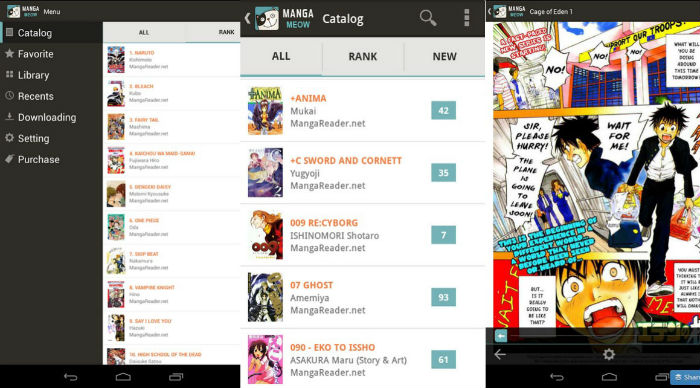700x388 pixels.
Task: Open 3. FAIRY TAIL in the rank list
Action: click(x=172, y=127)
